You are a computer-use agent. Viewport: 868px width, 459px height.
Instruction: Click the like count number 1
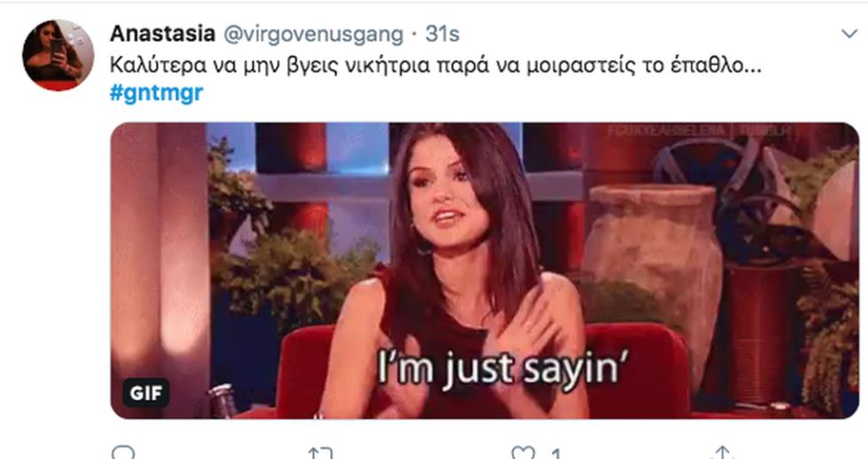[556, 454]
